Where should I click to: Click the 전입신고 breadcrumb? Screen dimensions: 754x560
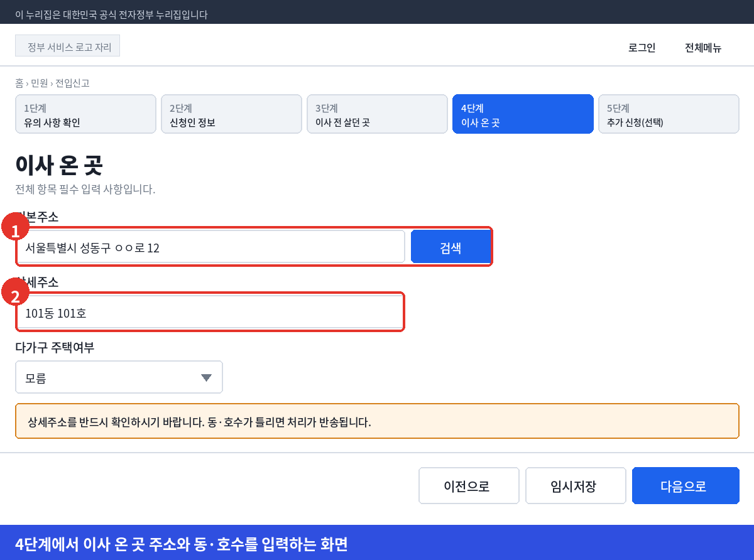pos(72,83)
